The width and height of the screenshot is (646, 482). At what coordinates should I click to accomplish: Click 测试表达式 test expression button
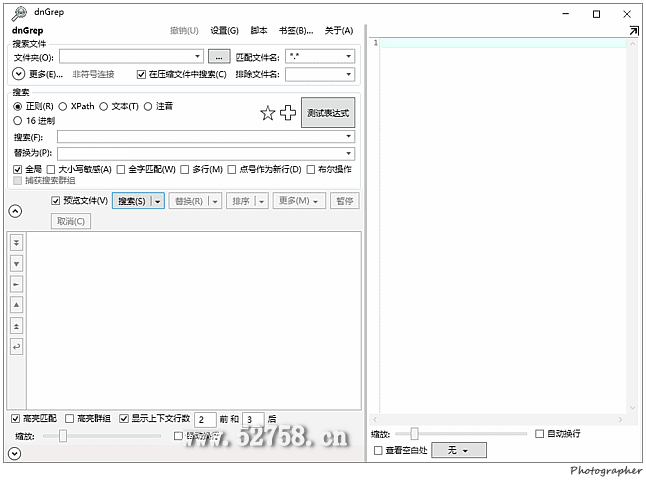328,112
